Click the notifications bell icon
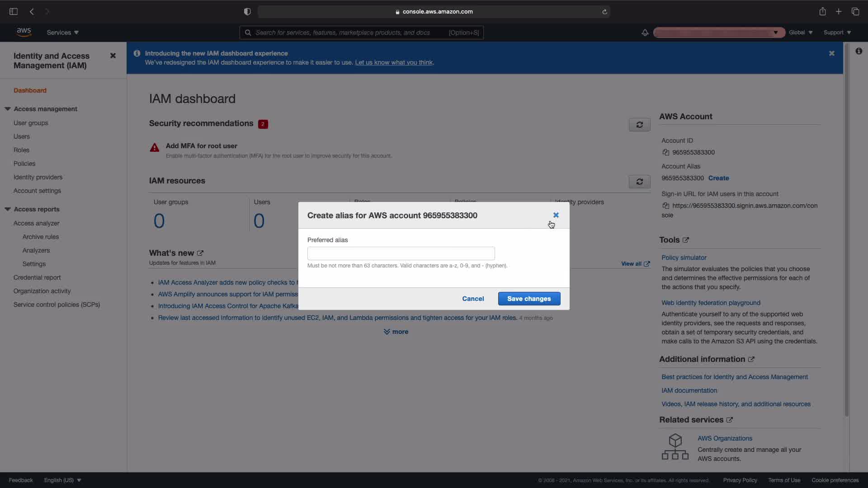868x488 pixels. pos(645,33)
